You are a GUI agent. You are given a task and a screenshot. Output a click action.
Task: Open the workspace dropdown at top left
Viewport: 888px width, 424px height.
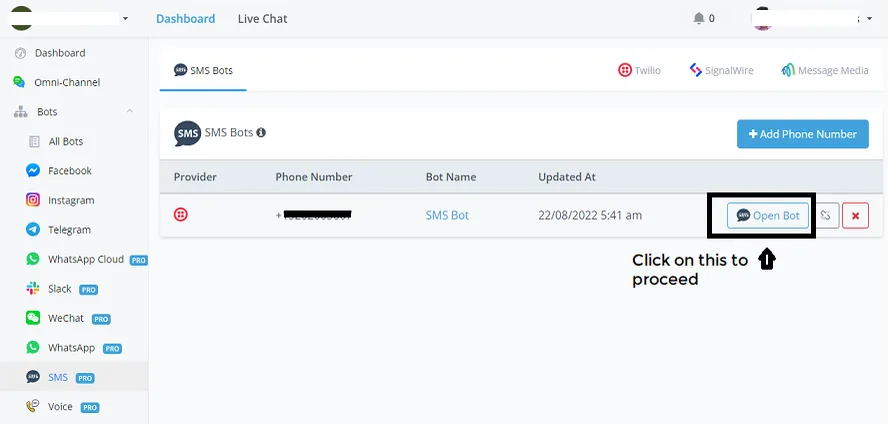125,19
